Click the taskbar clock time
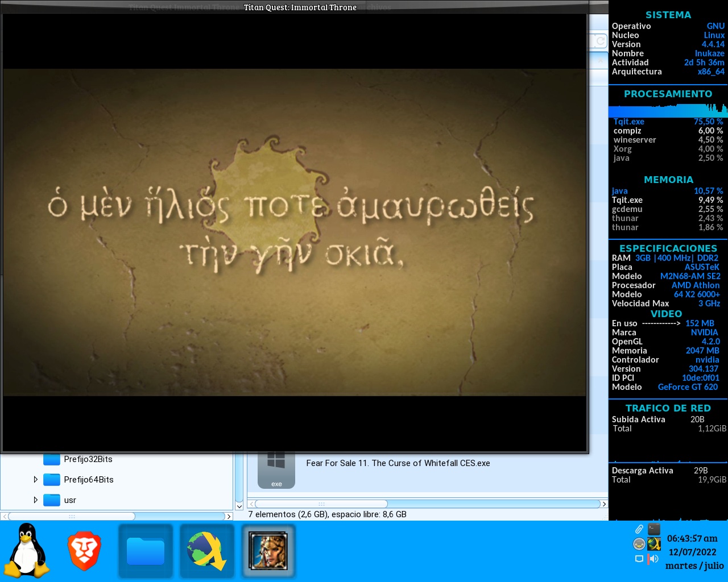 (692, 538)
